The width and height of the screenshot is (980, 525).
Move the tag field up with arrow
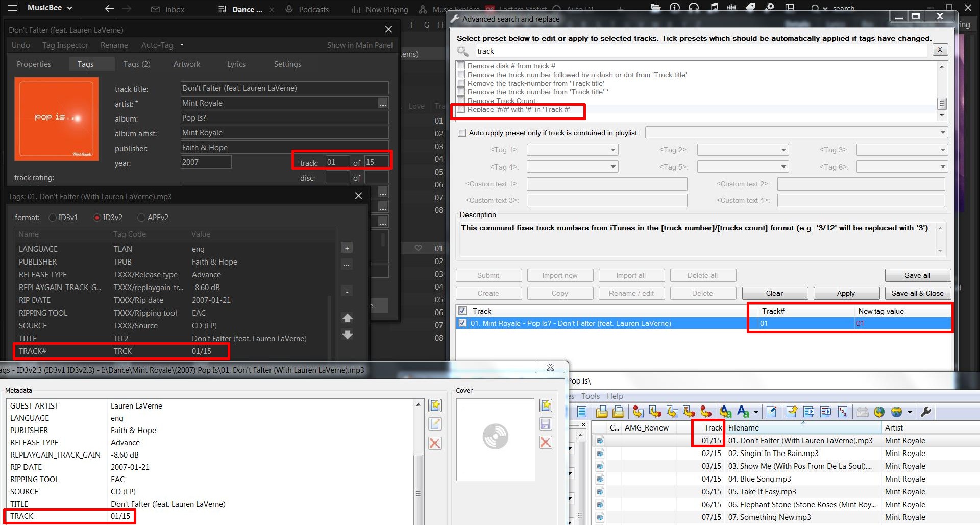348,318
